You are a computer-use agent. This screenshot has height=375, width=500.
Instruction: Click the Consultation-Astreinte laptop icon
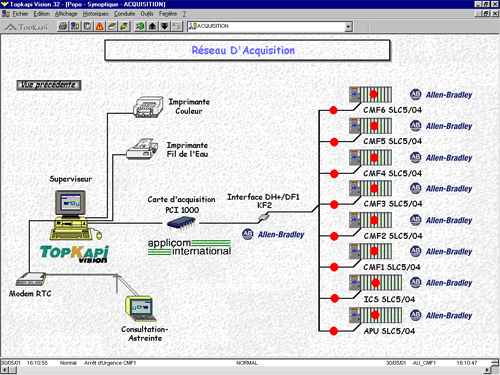pos(140,308)
